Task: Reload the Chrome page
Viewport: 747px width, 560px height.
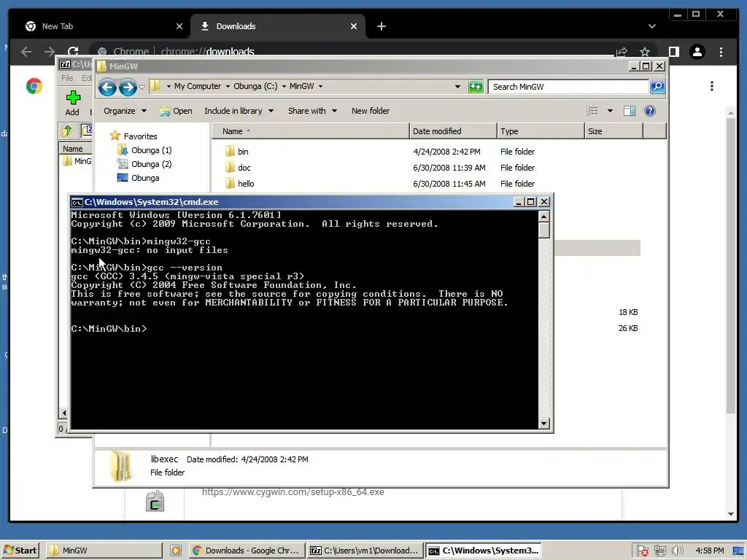Action: (x=73, y=52)
